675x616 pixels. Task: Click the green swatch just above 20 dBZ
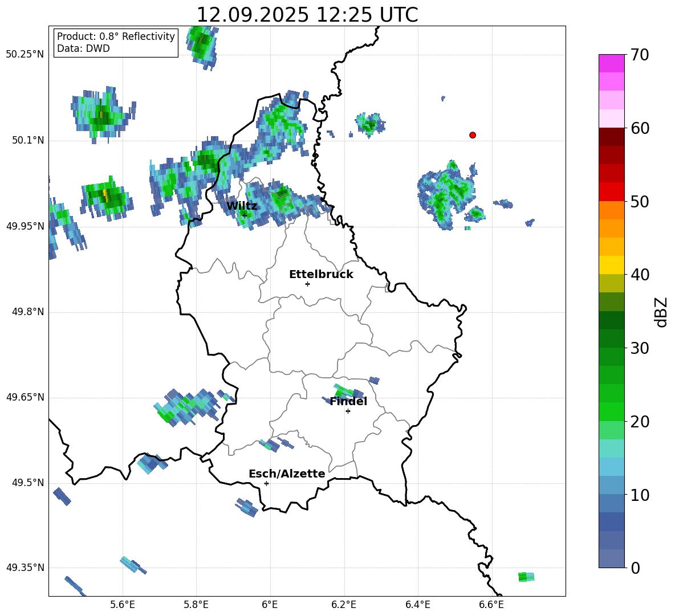tap(611, 411)
